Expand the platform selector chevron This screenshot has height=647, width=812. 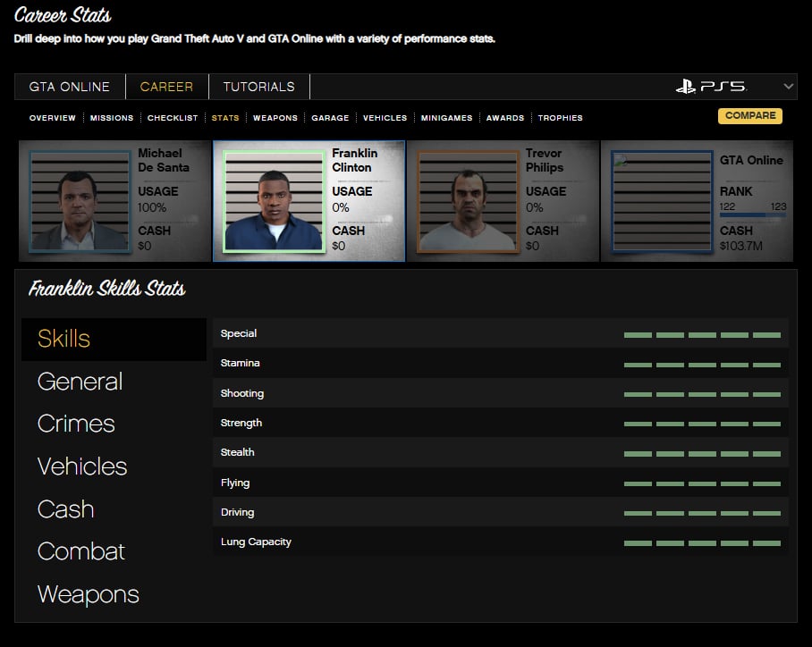pyautogui.click(x=788, y=87)
